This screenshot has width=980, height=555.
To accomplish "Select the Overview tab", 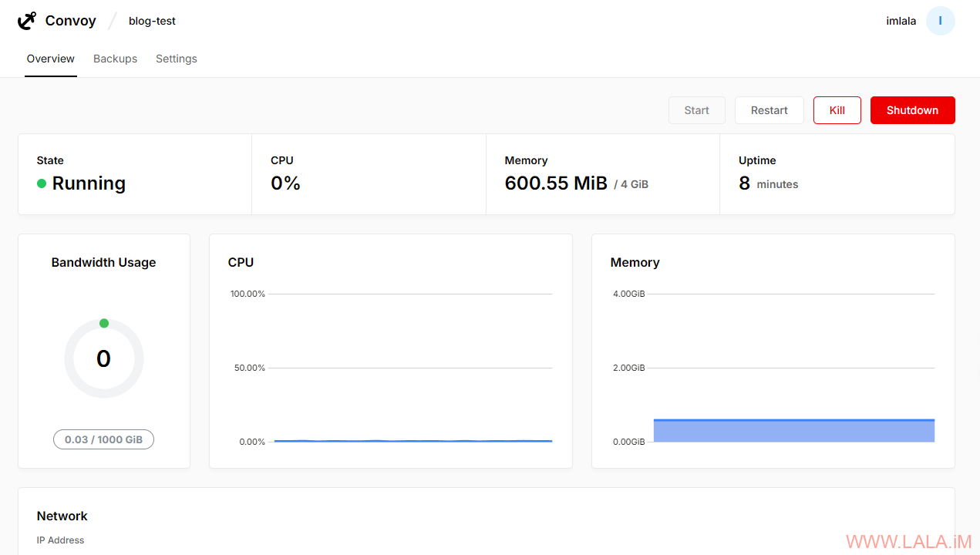I will pyautogui.click(x=51, y=59).
